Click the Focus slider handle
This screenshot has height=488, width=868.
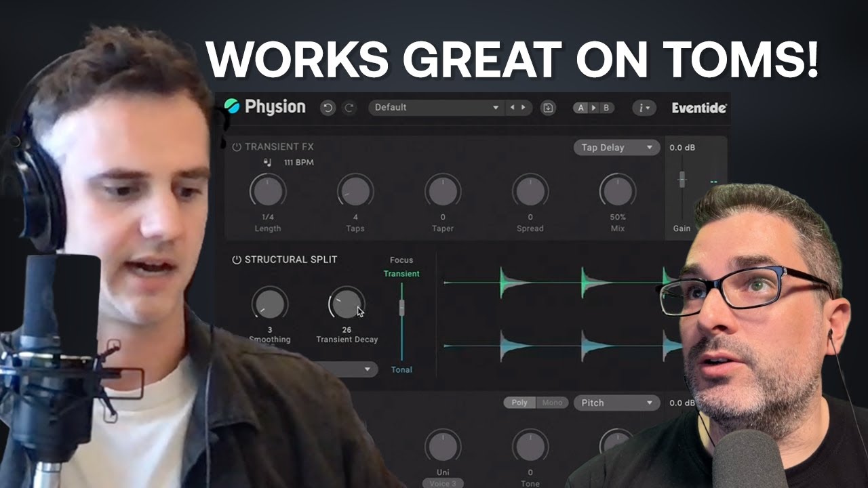pos(401,307)
